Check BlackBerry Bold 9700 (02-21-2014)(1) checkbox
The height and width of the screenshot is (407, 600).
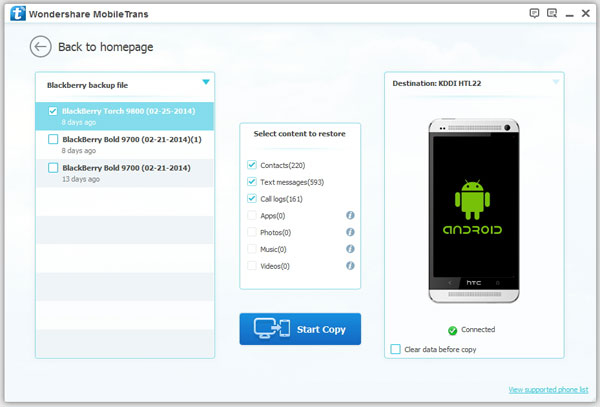tap(53, 139)
